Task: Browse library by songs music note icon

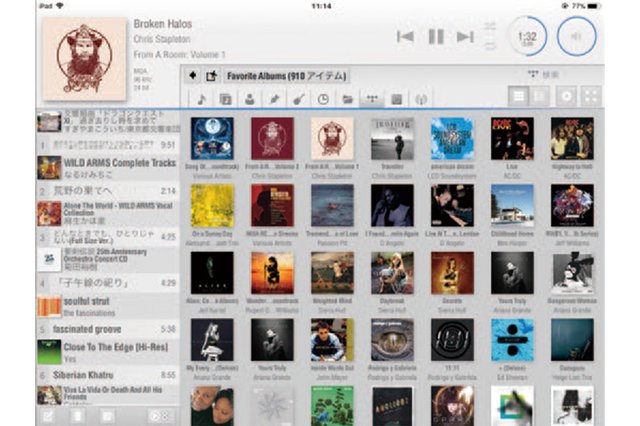Action: tap(201, 99)
